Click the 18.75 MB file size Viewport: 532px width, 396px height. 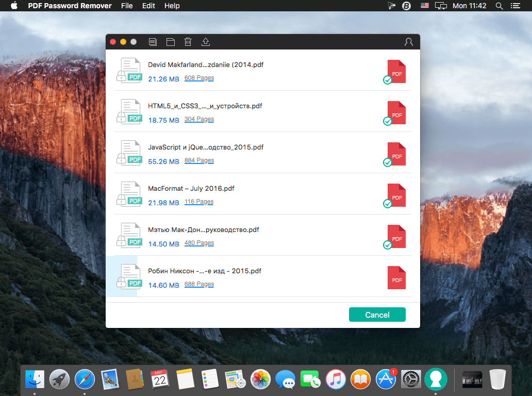point(163,121)
